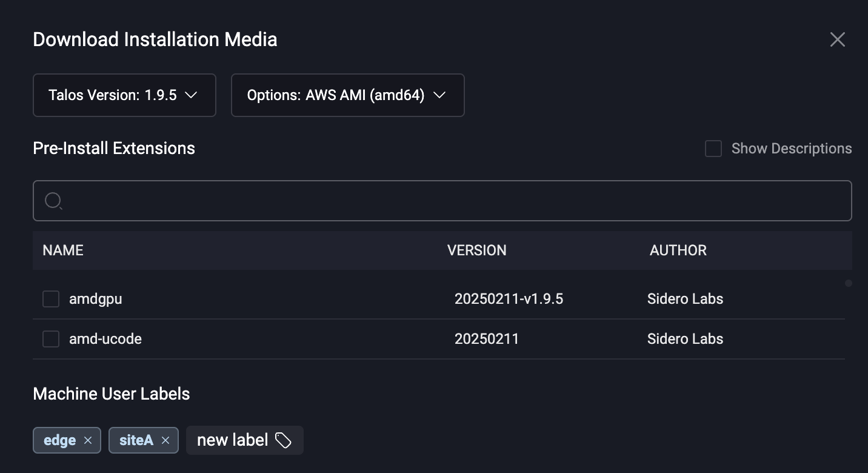
Task: Click the Talos Version chevron arrow
Action: point(191,95)
